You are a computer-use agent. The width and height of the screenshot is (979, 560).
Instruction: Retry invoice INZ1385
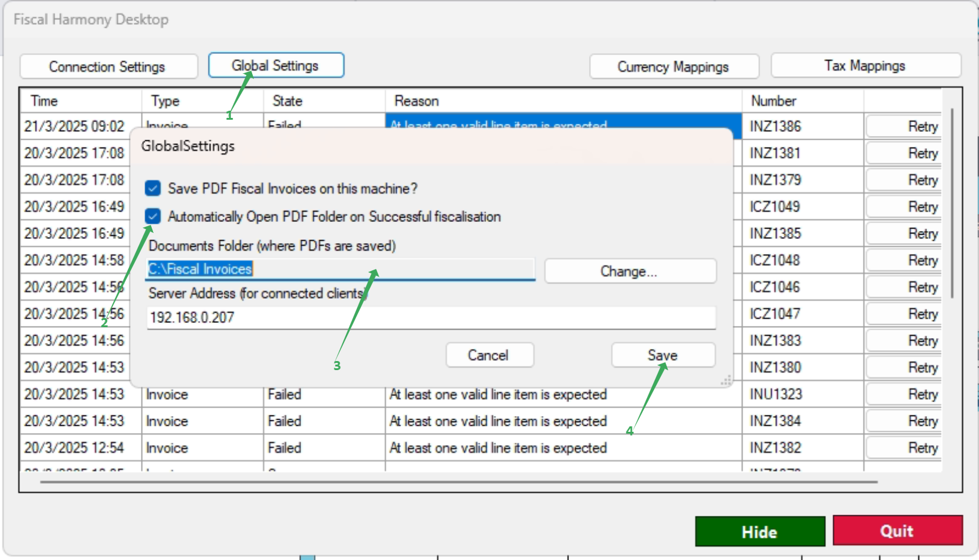click(x=903, y=233)
